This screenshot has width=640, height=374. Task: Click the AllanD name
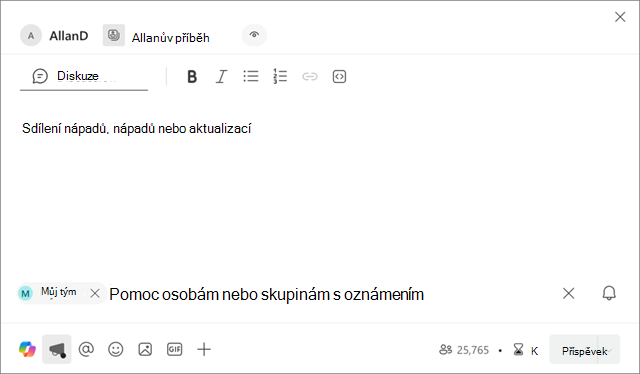[69, 36]
